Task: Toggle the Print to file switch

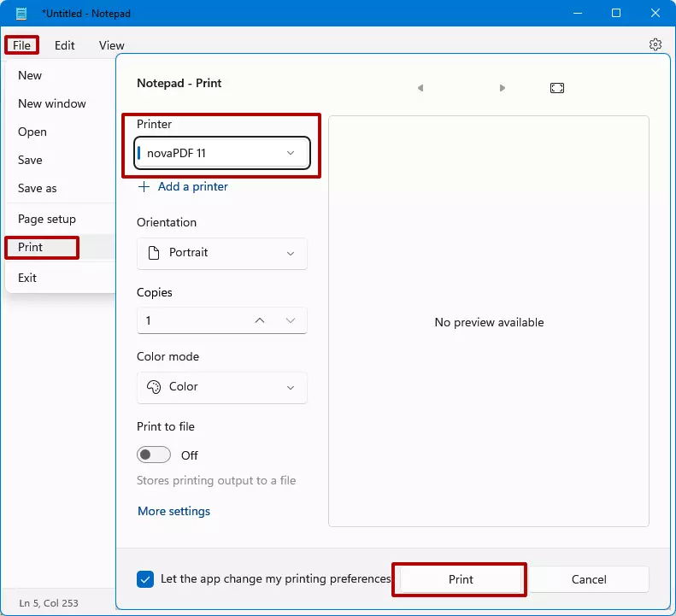Action: click(x=154, y=455)
